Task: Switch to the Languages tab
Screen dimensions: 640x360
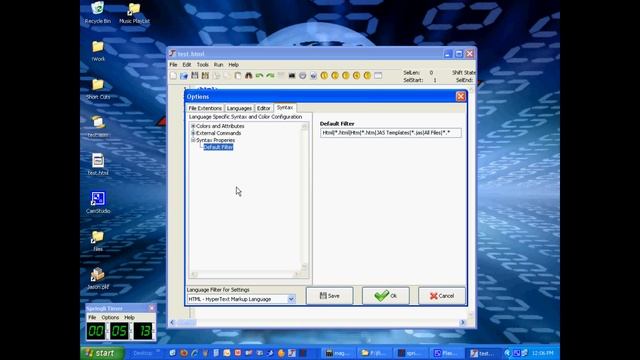Action: tap(239, 108)
